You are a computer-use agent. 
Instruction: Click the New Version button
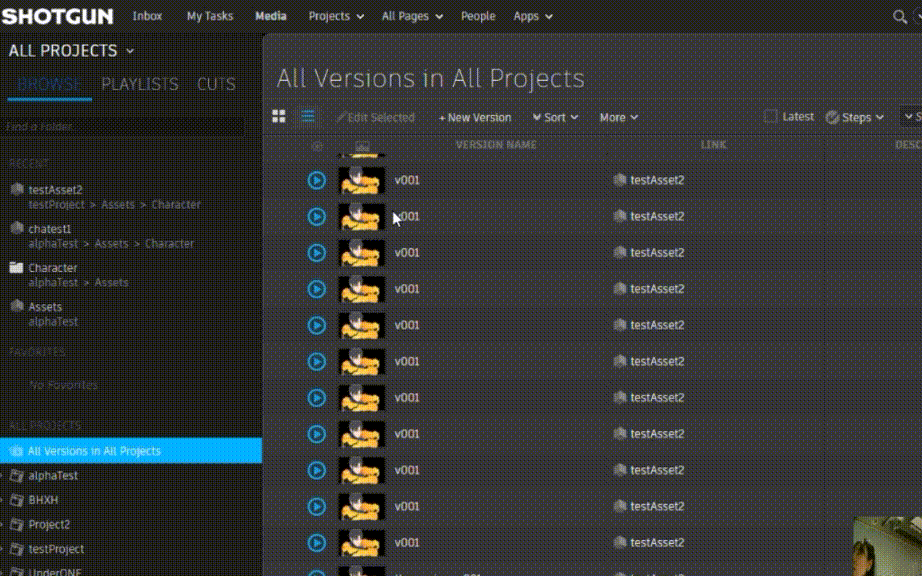click(475, 118)
